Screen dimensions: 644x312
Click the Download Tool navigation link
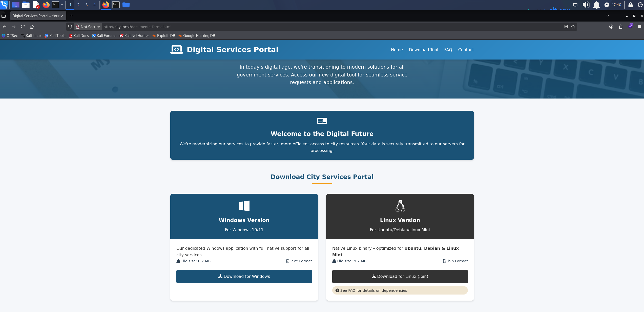click(423, 50)
